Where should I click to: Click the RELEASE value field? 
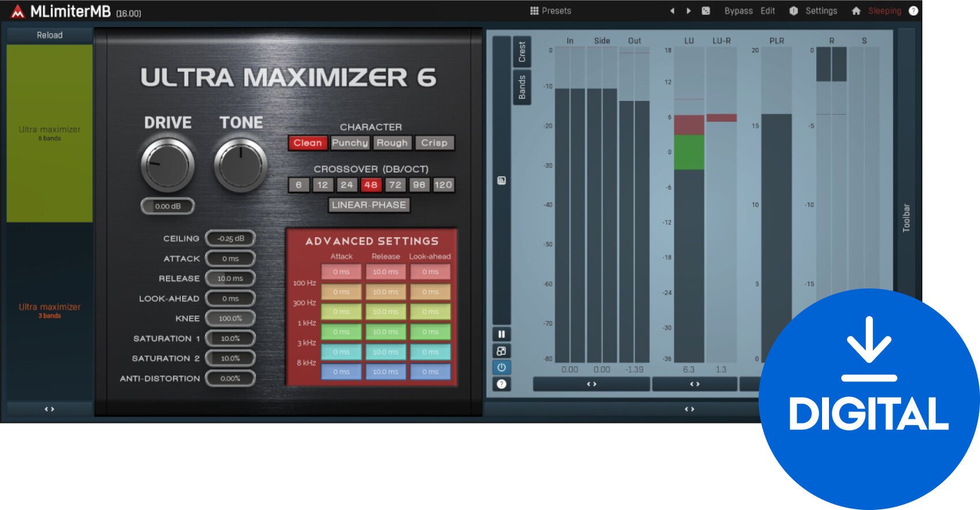(231, 278)
